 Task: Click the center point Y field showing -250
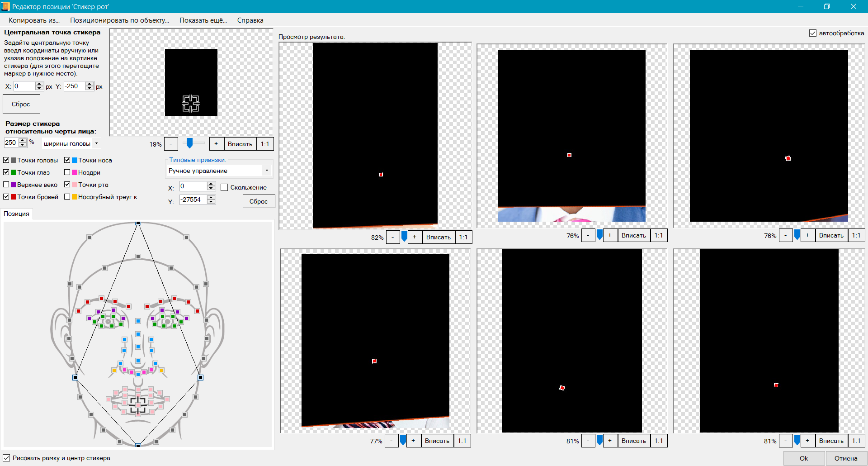[75, 86]
